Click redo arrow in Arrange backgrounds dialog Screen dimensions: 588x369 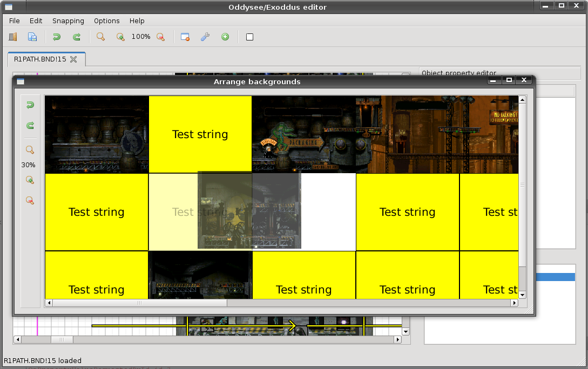click(x=30, y=125)
